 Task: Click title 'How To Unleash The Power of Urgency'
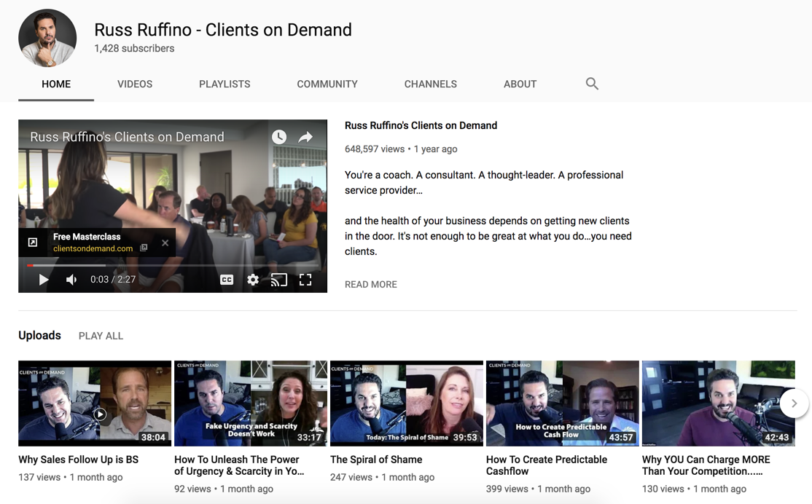pyautogui.click(x=239, y=465)
